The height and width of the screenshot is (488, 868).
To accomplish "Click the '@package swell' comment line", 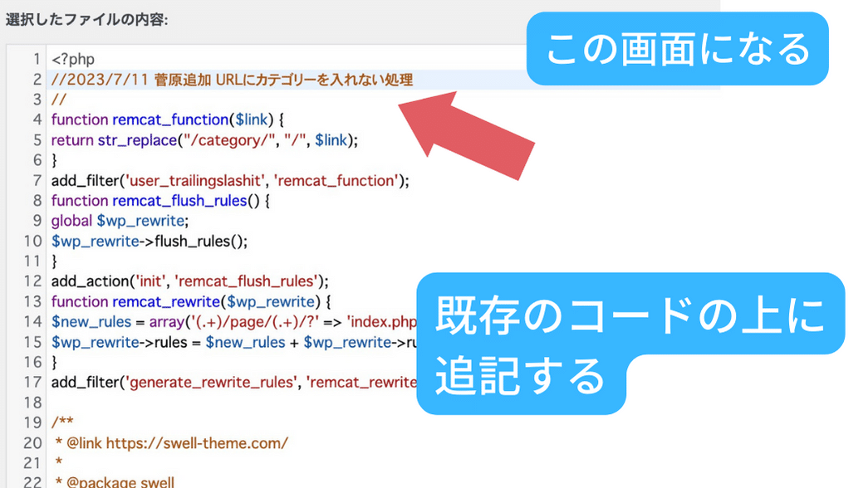I will pos(115,482).
